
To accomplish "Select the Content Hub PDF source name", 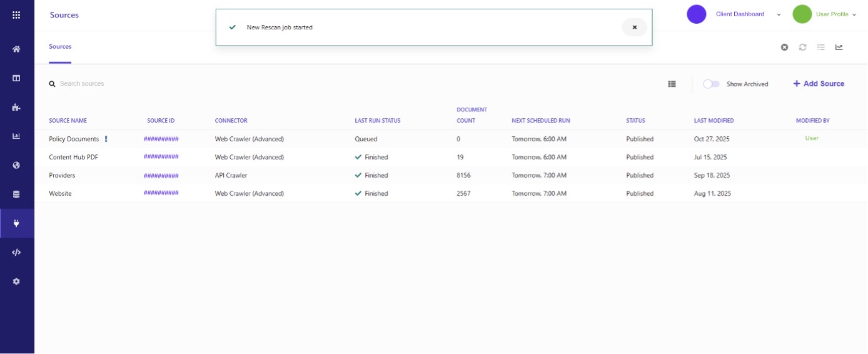I will click(x=74, y=157).
